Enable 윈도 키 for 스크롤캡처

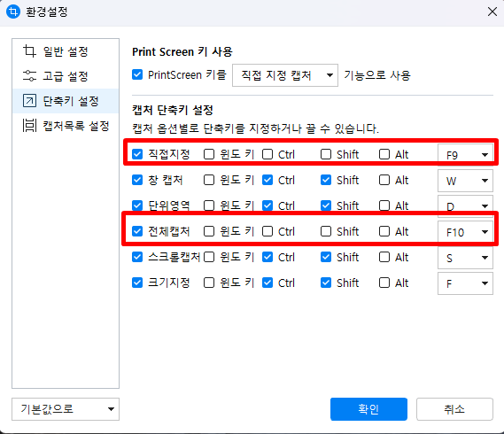pyautogui.click(x=209, y=257)
